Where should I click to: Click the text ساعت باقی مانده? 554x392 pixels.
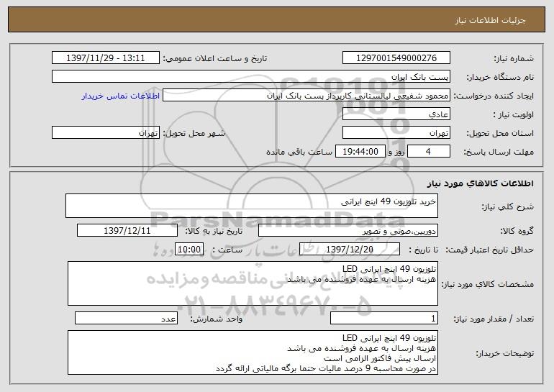coord(299,152)
